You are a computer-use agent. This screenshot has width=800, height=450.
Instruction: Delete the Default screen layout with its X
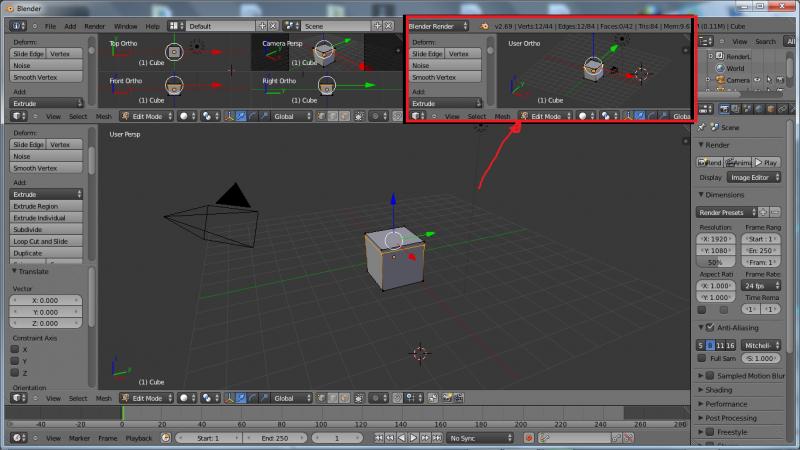273,26
